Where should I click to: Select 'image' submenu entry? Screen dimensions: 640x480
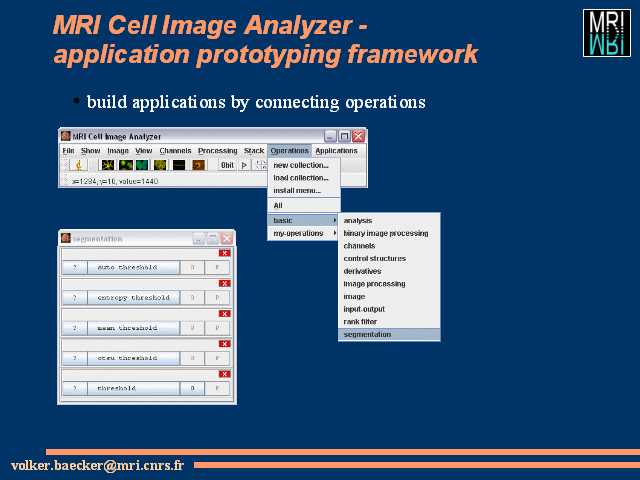click(x=389, y=296)
